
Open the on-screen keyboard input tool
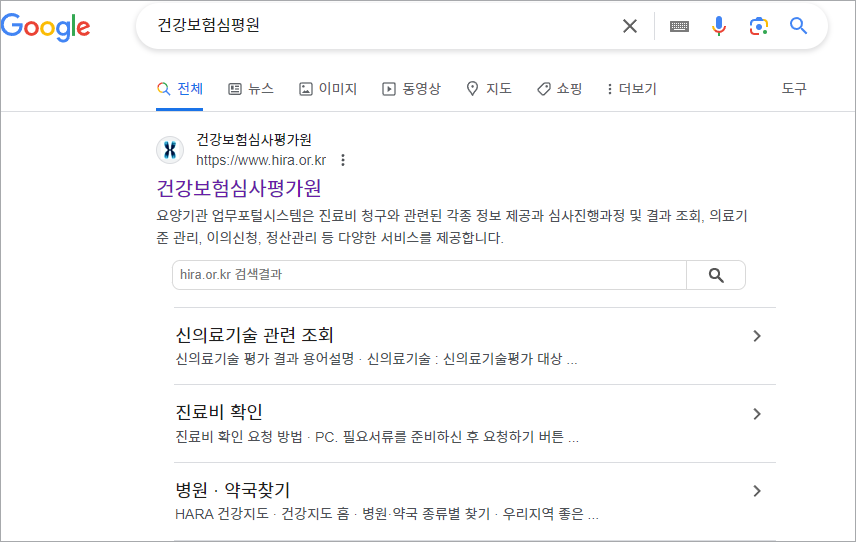(679, 26)
